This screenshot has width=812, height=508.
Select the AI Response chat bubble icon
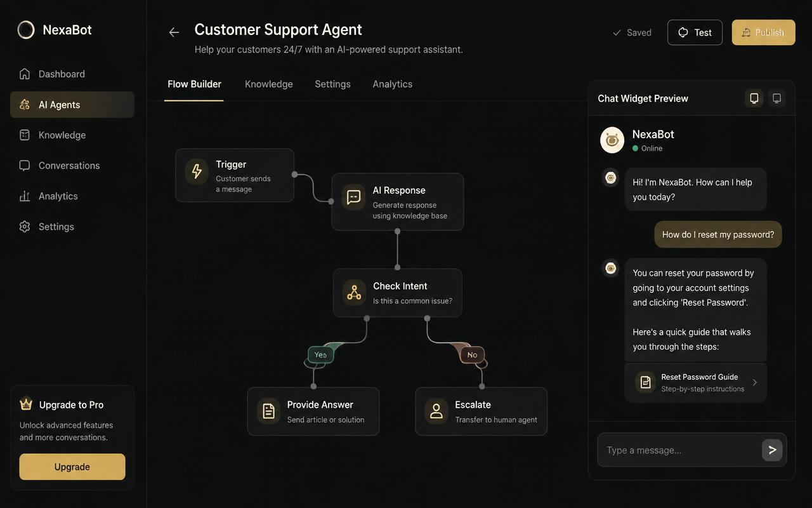[353, 197]
